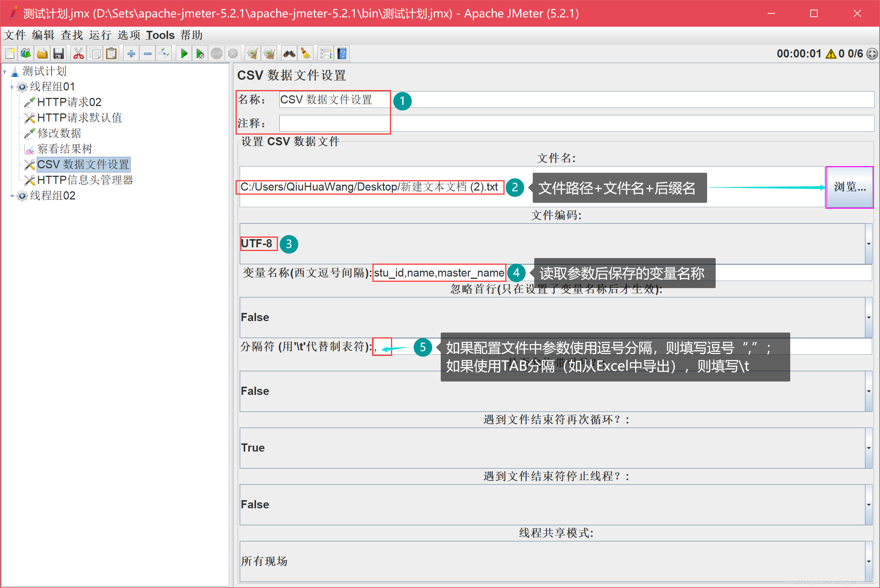Open the 线程共享模式 sharing mode dropdown
This screenshot has width=880, height=588.
(868, 561)
